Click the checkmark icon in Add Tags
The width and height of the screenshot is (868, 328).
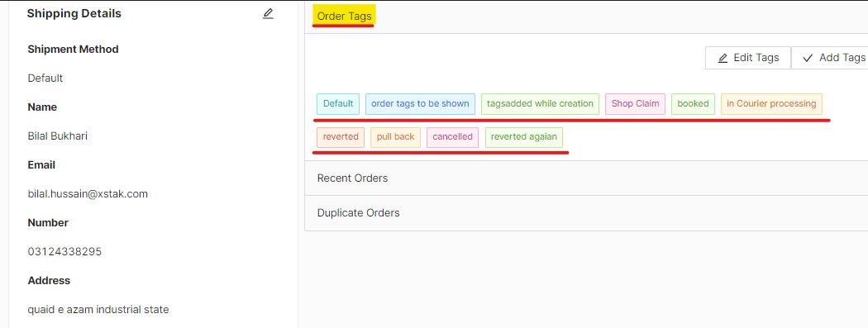click(808, 58)
